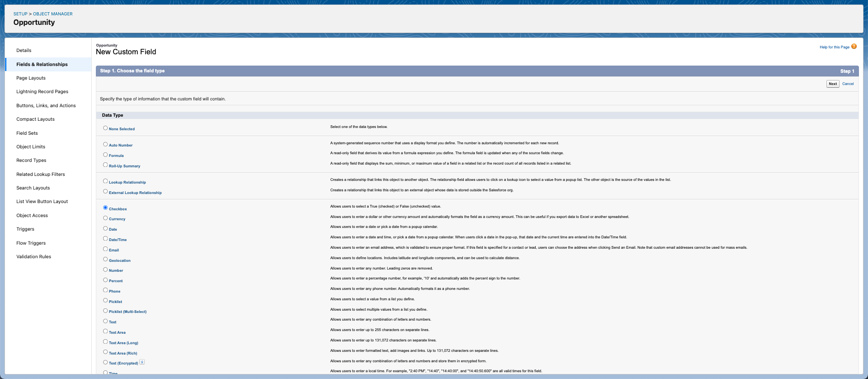The height and width of the screenshot is (379, 868).
Task: Open Validation Rules
Action: [x=34, y=257]
